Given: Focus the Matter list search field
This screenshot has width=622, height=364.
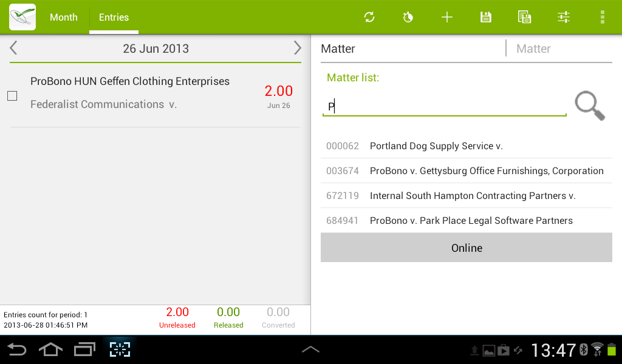Looking at the screenshot, I should pos(444,107).
